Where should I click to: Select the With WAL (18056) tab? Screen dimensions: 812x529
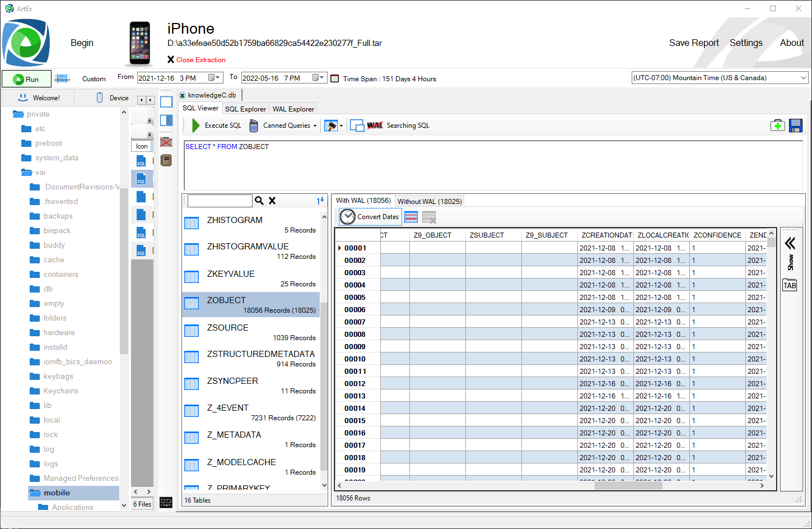pyautogui.click(x=363, y=201)
